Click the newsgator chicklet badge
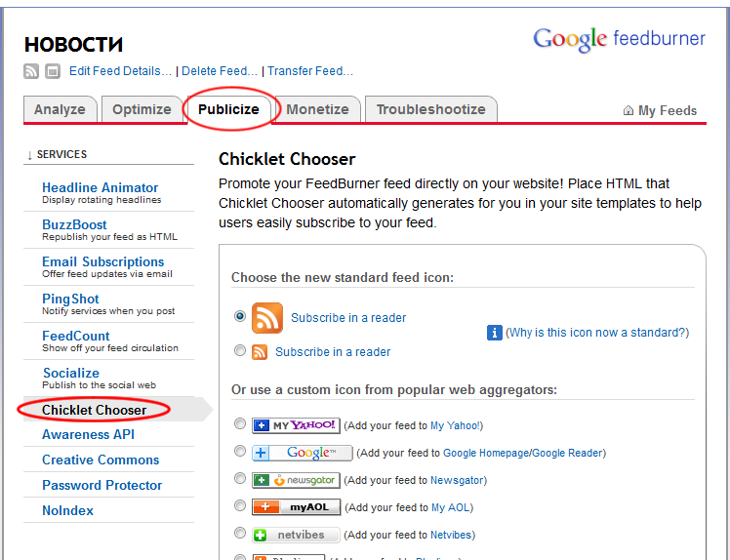The height and width of the screenshot is (560, 730). [x=296, y=480]
